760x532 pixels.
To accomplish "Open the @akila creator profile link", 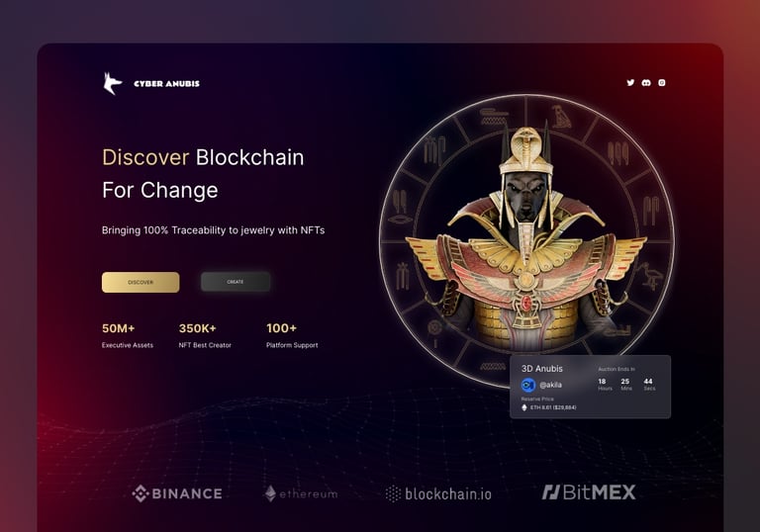I will (550, 385).
